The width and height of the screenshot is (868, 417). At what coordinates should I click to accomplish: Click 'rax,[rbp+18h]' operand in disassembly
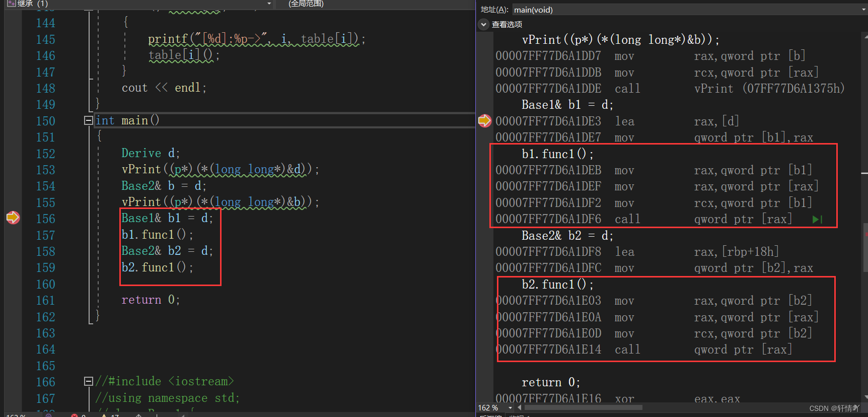pos(737,252)
